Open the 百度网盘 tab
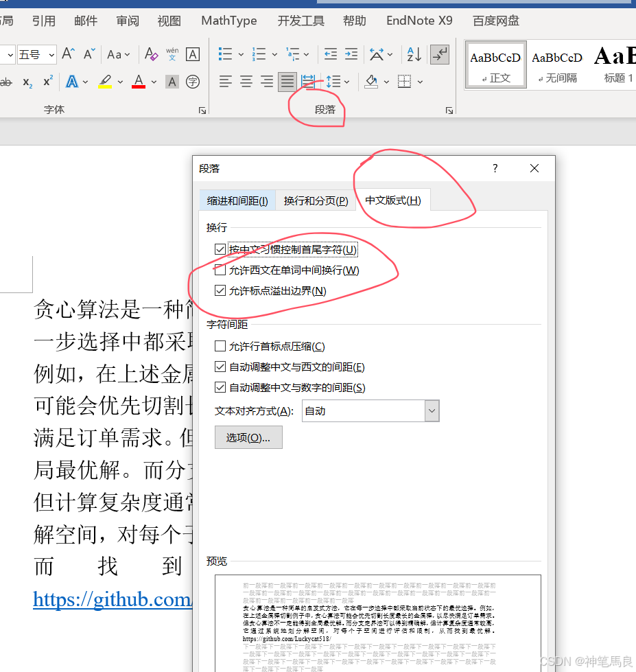Image resolution: width=636 pixels, height=672 pixels. (x=496, y=21)
